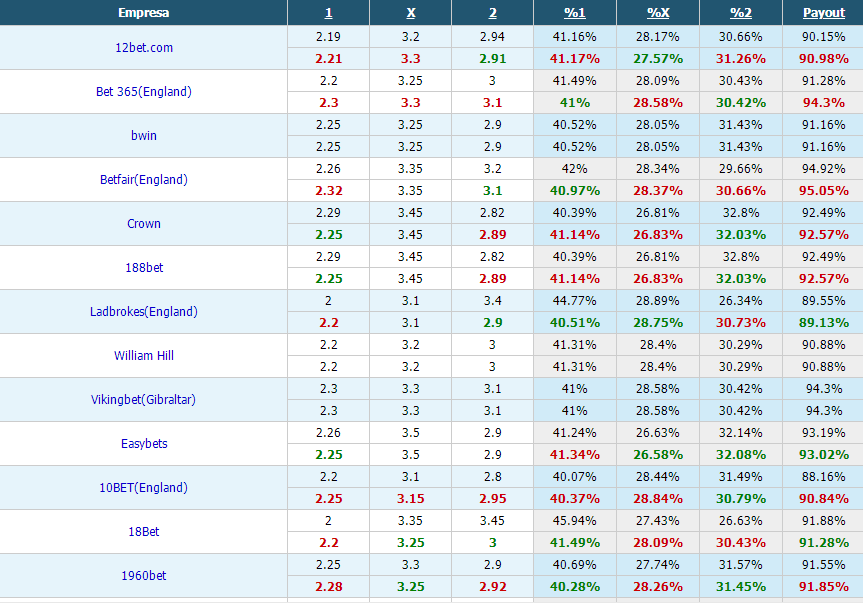Select 10BET current payout 90.84%
This screenshot has height=603, width=863.
(x=823, y=499)
